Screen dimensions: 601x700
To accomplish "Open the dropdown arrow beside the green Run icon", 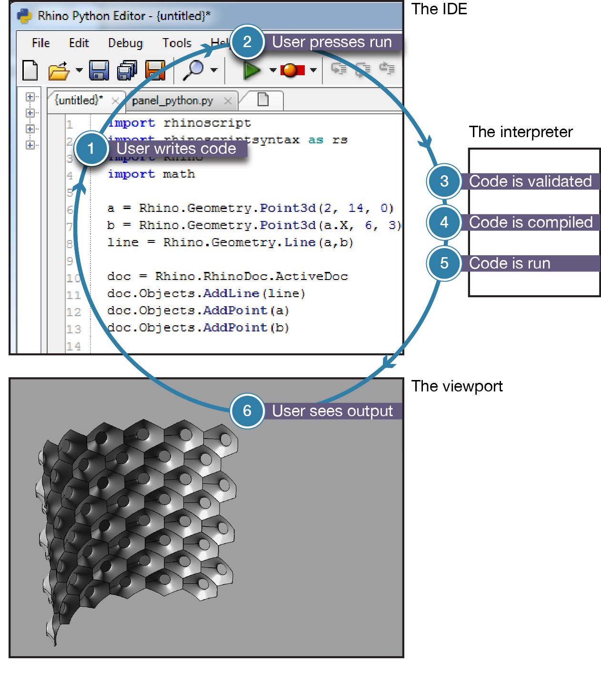I will [273, 70].
